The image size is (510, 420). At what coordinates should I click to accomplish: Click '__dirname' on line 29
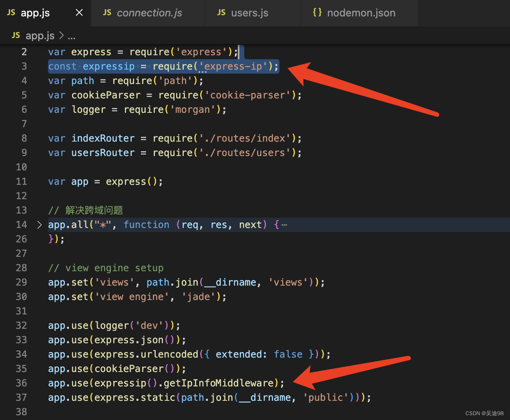click(x=230, y=282)
